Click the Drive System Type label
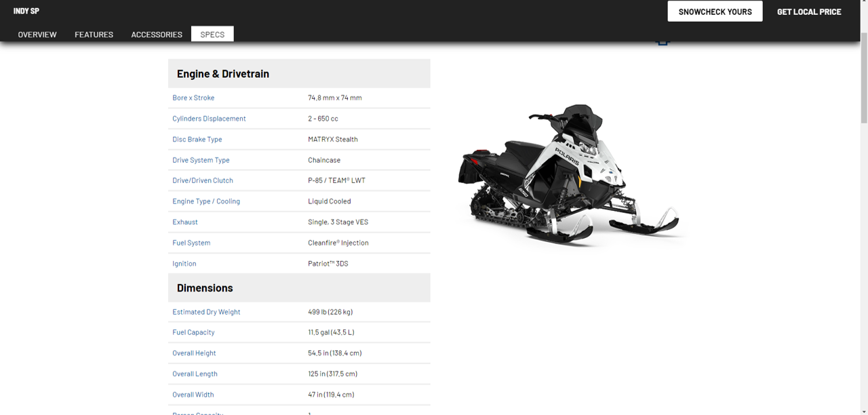Image resolution: width=868 pixels, height=415 pixels. pos(201,160)
